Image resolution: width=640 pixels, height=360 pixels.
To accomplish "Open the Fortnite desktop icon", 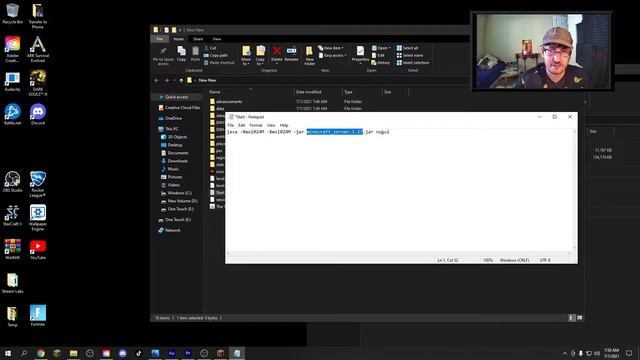I will [x=38, y=316].
